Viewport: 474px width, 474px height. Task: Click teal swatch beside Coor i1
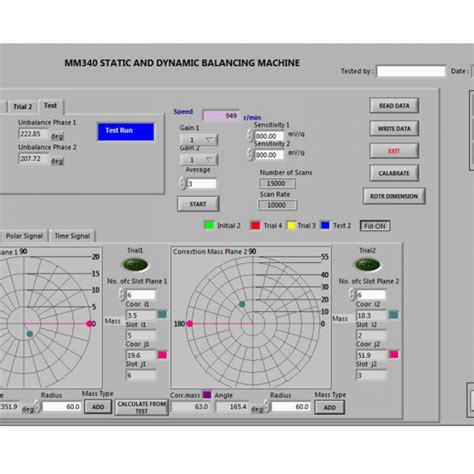pos(162,314)
